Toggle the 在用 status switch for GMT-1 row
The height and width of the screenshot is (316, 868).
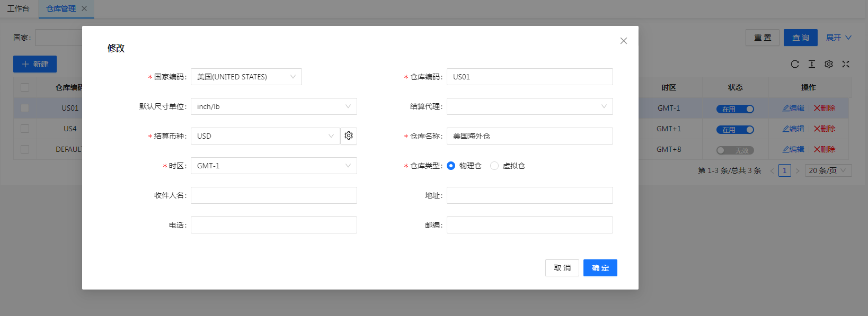coord(735,109)
